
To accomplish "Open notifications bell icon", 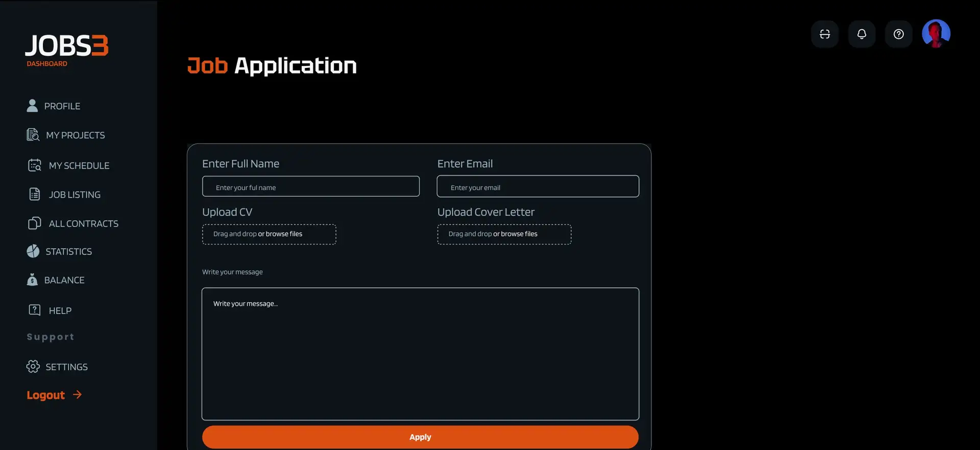I will point(862,34).
